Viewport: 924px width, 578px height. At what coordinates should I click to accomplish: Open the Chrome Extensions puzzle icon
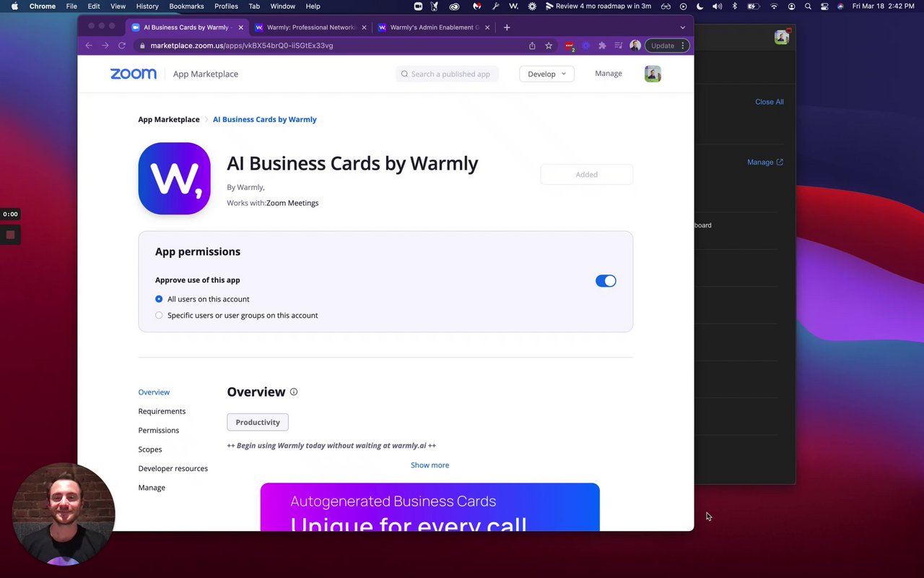pyautogui.click(x=602, y=46)
